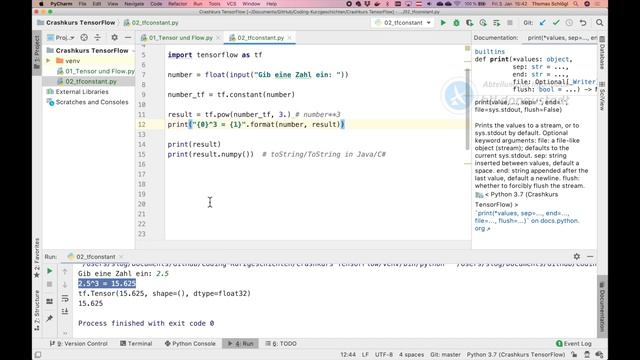Image resolution: width=640 pixels, height=360 pixels.
Task: Revert changes with undo arrow icon
Action: point(583,23)
